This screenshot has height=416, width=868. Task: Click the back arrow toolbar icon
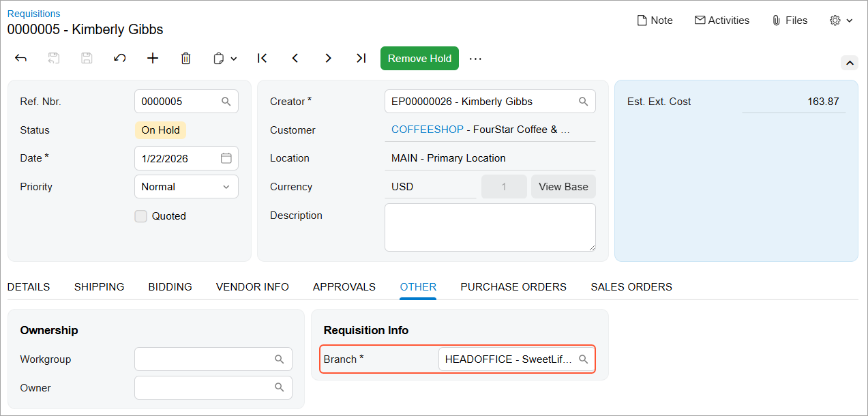[x=20, y=59]
